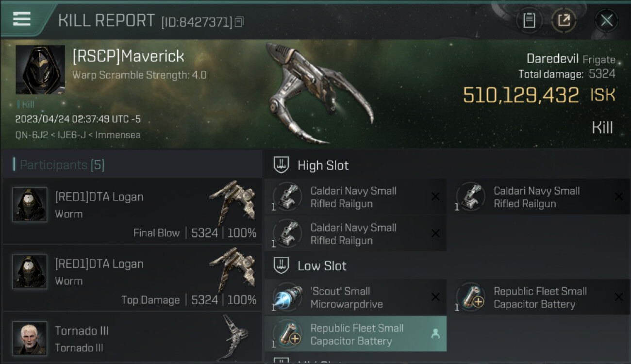The image size is (631, 364).
Task: Open the Tornado III participant entry
Action: [132, 338]
